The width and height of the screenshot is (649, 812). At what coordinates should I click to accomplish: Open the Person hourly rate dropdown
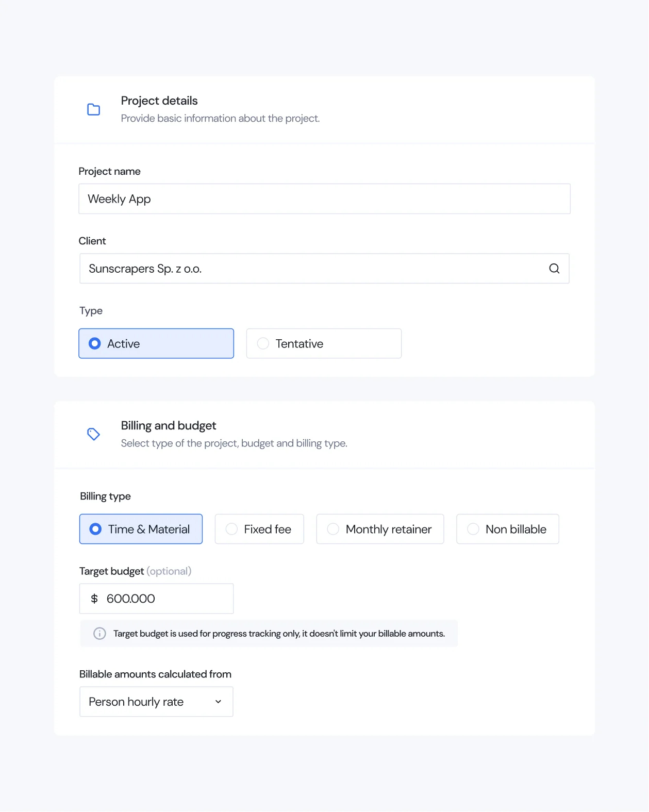[x=156, y=702]
